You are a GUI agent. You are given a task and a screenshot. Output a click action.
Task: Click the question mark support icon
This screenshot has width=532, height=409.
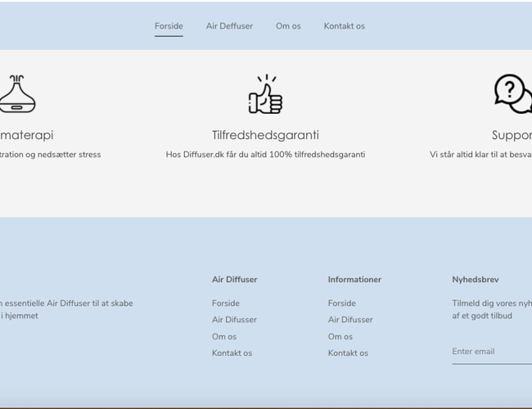(x=513, y=94)
